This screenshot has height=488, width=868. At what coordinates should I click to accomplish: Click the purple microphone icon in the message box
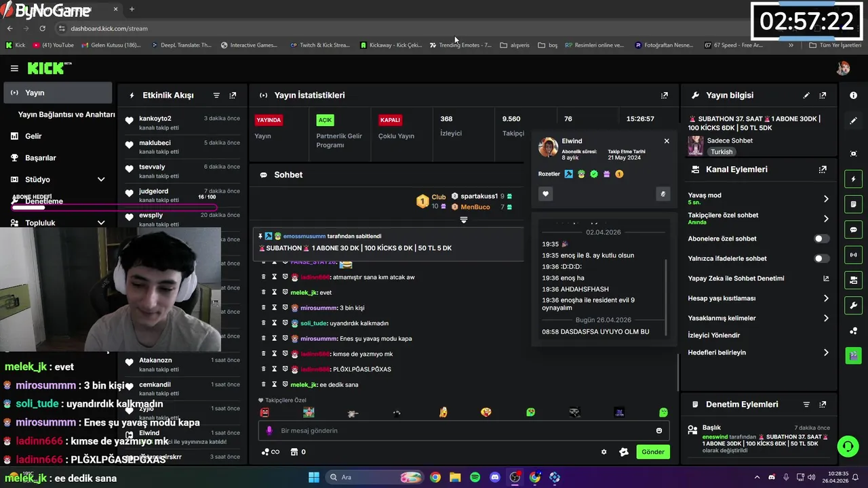(x=269, y=430)
